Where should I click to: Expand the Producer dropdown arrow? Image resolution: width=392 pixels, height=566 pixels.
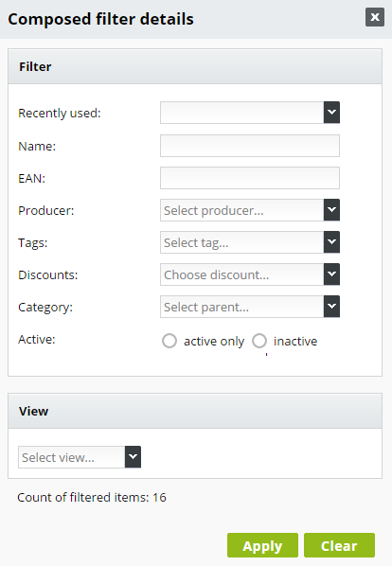click(331, 210)
